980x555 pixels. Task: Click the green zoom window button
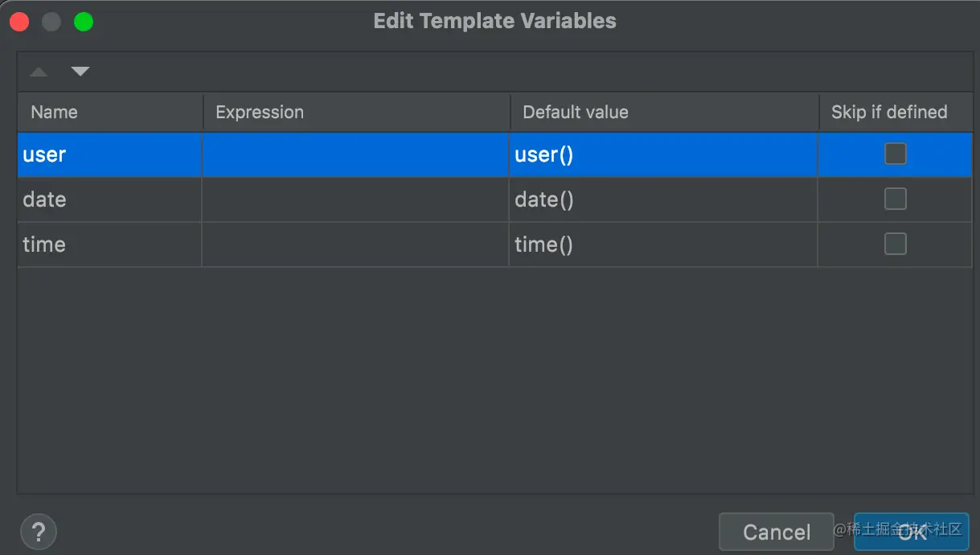[x=84, y=22]
